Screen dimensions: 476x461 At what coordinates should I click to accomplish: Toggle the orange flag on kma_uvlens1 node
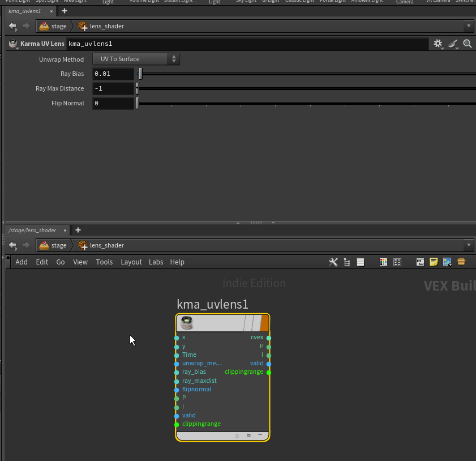click(x=264, y=323)
